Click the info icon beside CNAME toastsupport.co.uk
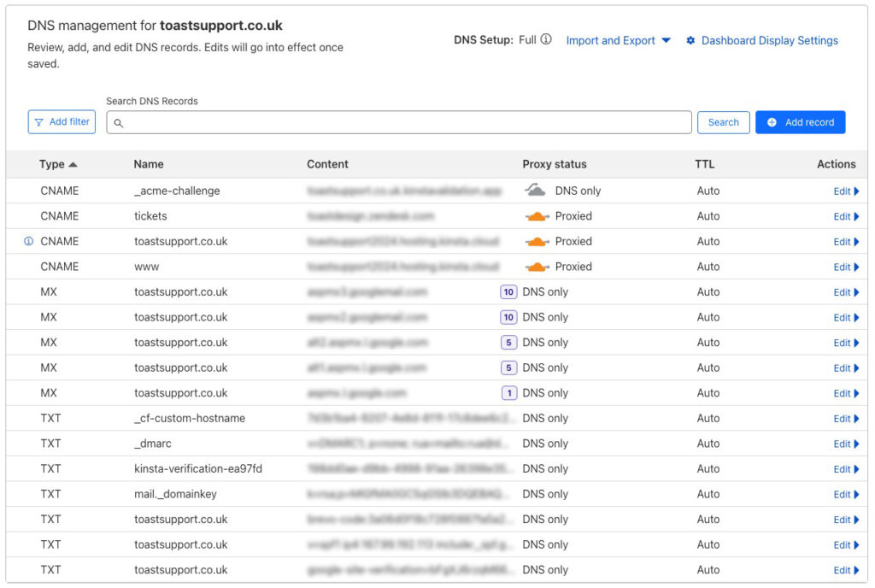This screenshot has width=875, height=588. click(x=28, y=241)
